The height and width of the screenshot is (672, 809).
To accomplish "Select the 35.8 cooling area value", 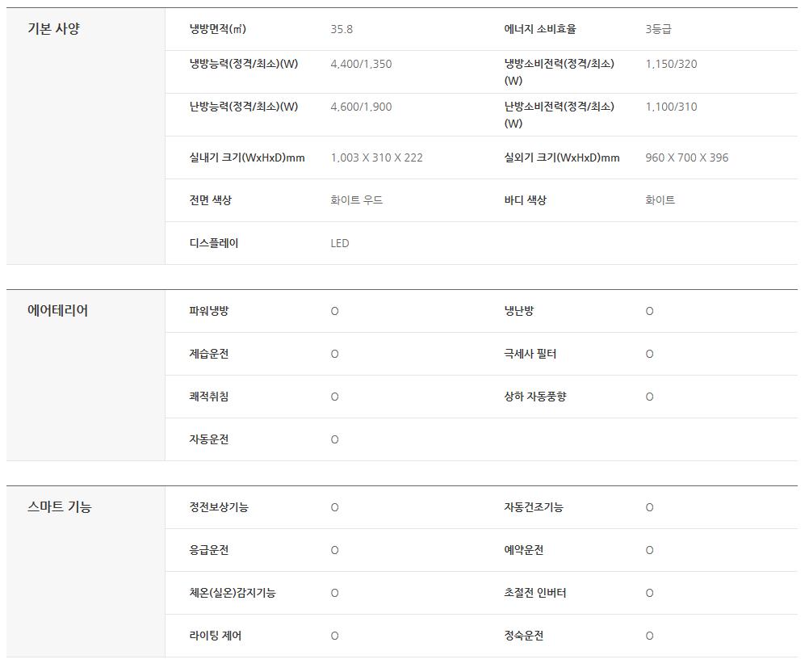I will (342, 29).
